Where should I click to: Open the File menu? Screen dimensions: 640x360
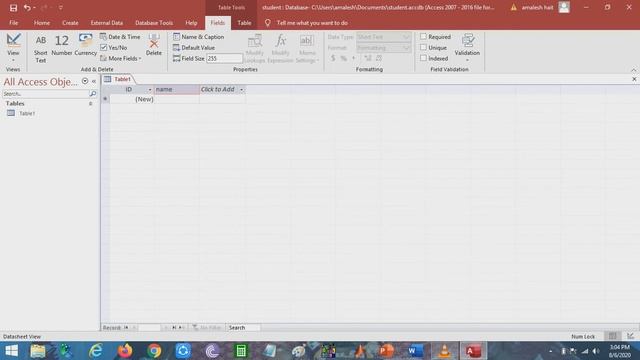click(13, 23)
